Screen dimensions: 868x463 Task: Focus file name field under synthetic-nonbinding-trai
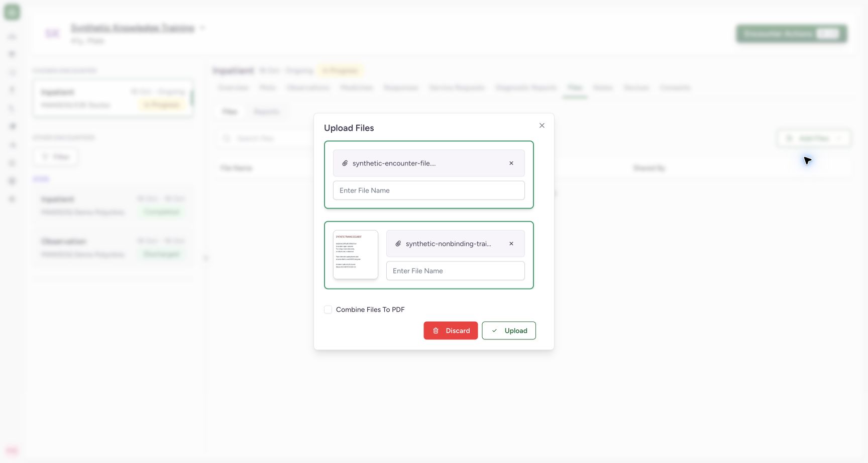tap(456, 271)
